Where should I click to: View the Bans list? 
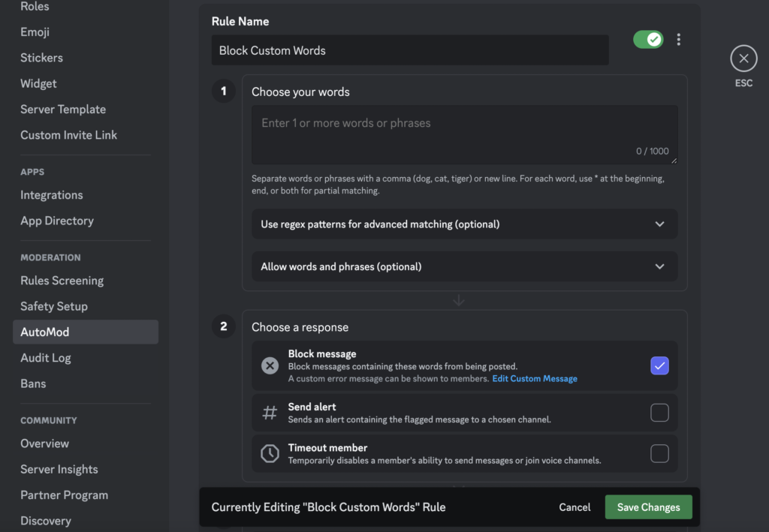tap(33, 383)
